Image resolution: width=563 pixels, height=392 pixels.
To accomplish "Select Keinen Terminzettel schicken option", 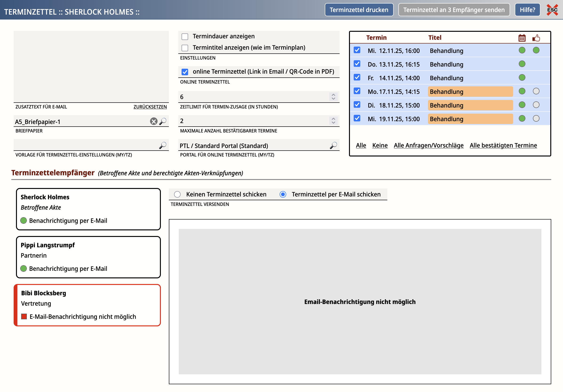I will click(177, 194).
